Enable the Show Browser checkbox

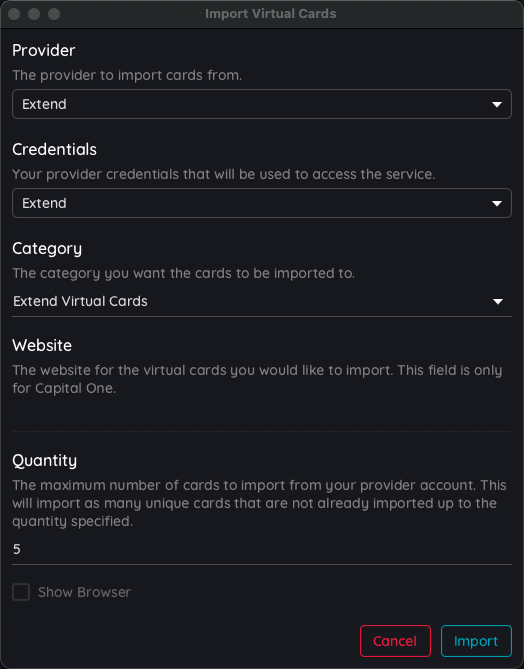pyautogui.click(x=21, y=592)
